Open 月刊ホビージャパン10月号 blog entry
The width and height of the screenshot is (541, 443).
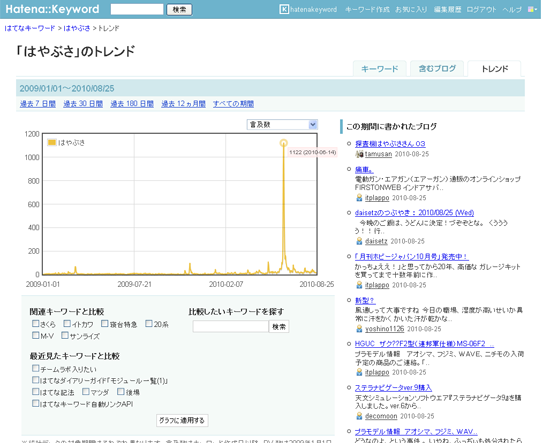point(411,257)
